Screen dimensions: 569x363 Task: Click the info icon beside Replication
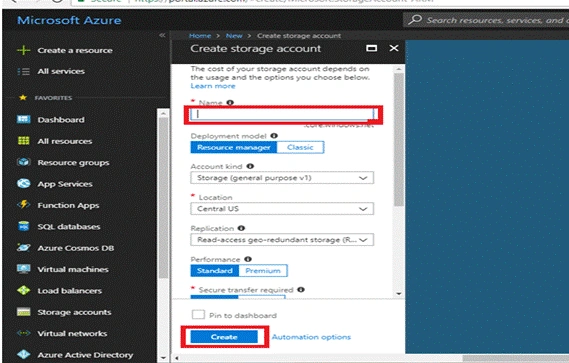[x=241, y=228]
